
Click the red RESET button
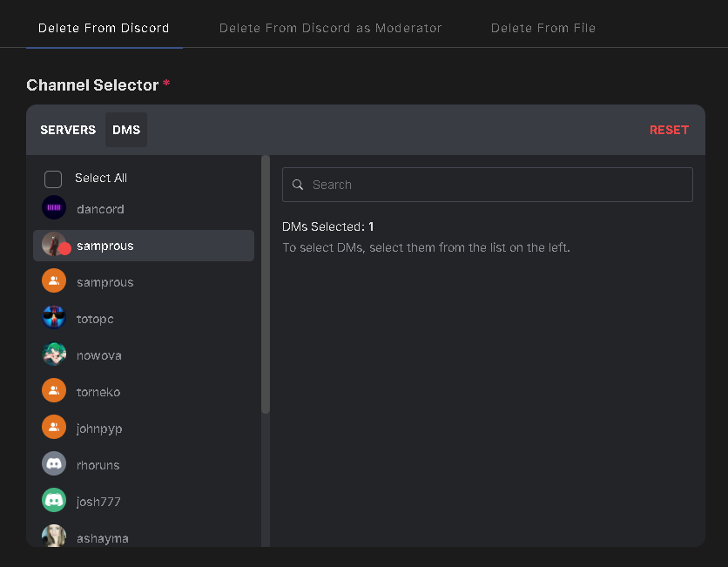pyautogui.click(x=669, y=130)
